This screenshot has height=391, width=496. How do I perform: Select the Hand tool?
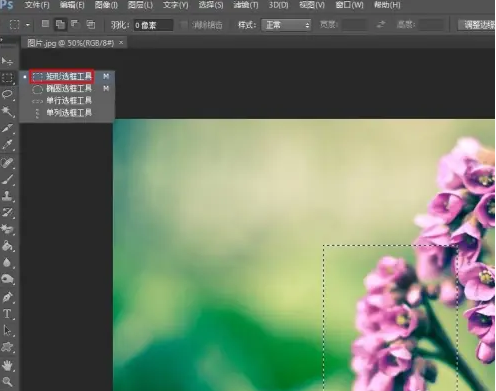pyautogui.click(x=7, y=365)
